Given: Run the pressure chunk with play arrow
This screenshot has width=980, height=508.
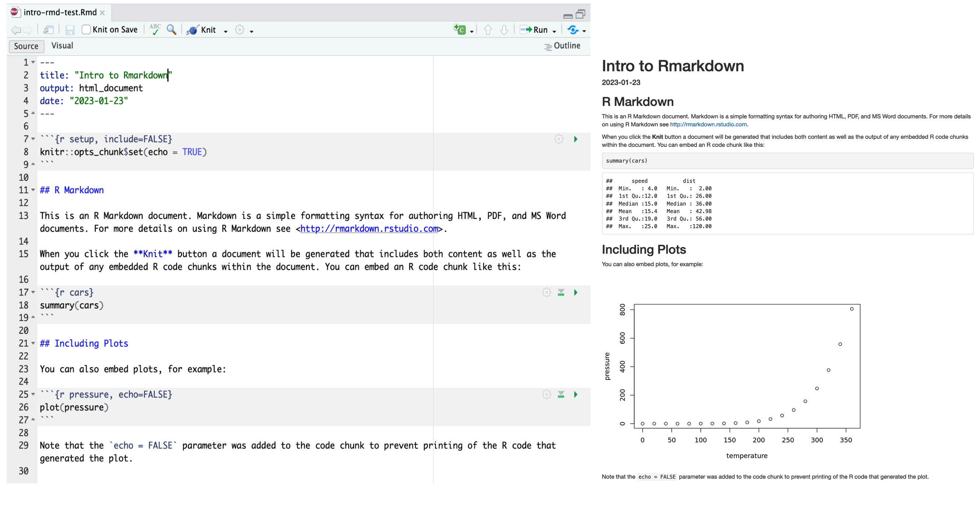Looking at the screenshot, I should pyautogui.click(x=576, y=395).
